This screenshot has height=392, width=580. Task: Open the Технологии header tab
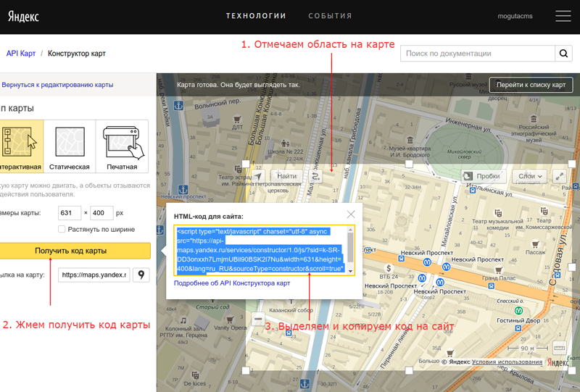point(256,16)
